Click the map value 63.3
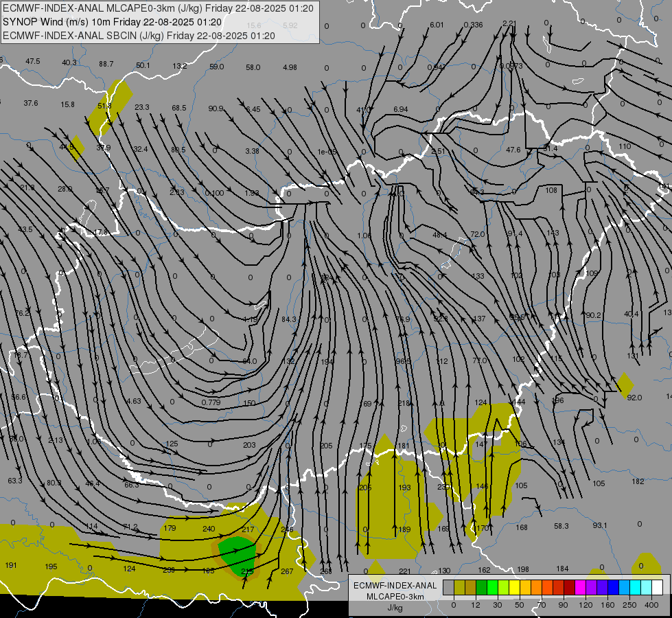Viewport: 672px width, 618px height. coord(15,481)
